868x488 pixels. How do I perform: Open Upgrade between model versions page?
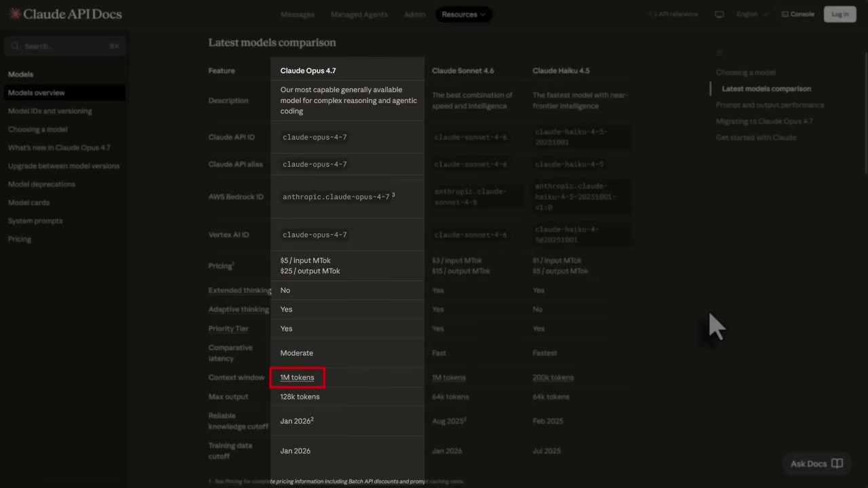[x=64, y=166]
